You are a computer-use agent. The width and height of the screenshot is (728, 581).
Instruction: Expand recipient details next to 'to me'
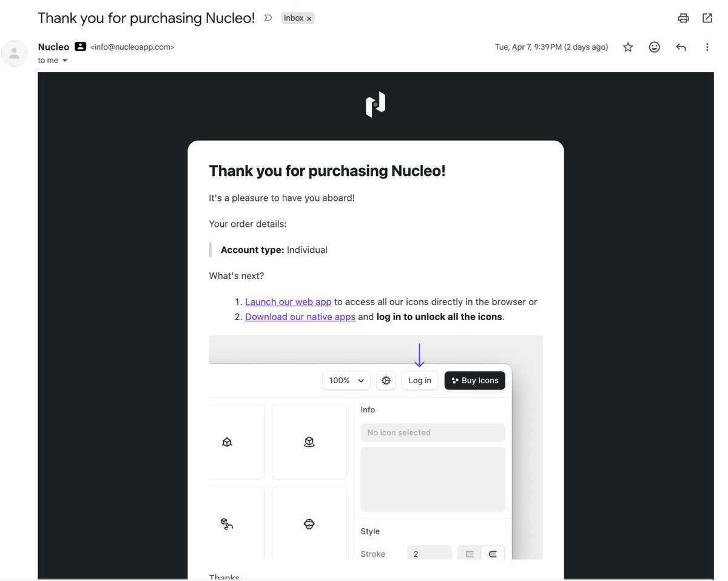[x=65, y=61]
